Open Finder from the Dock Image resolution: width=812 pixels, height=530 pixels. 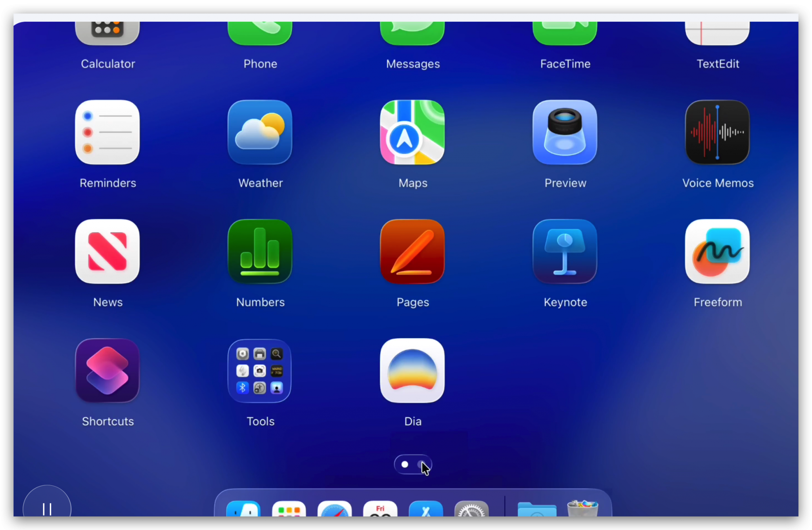243,508
